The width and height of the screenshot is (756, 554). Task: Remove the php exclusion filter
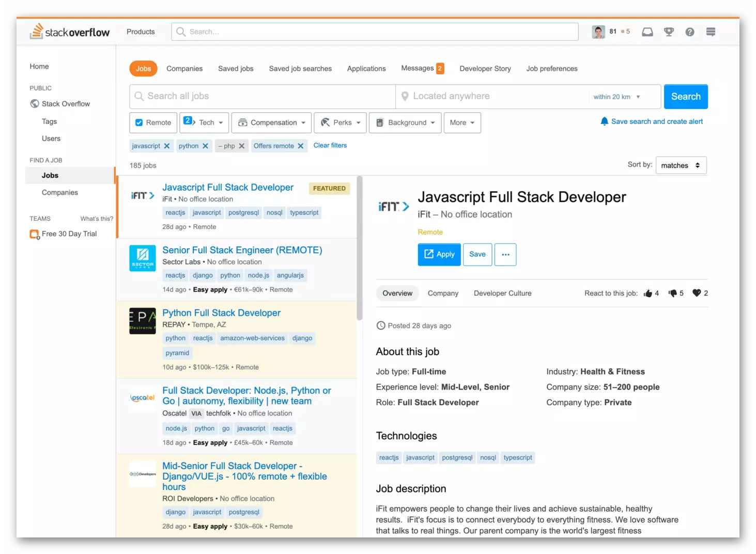(241, 146)
